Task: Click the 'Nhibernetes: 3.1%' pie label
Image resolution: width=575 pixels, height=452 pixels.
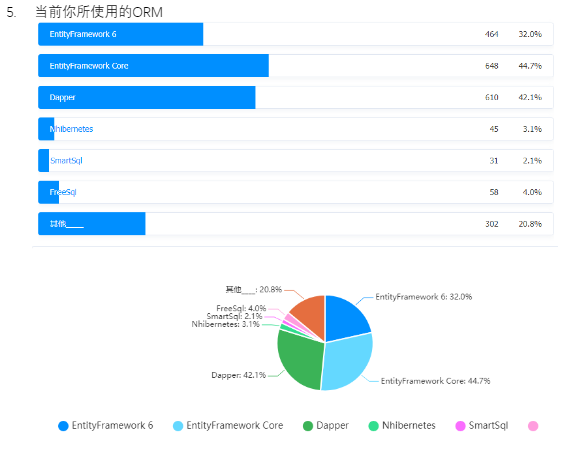Action: click(226, 324)
